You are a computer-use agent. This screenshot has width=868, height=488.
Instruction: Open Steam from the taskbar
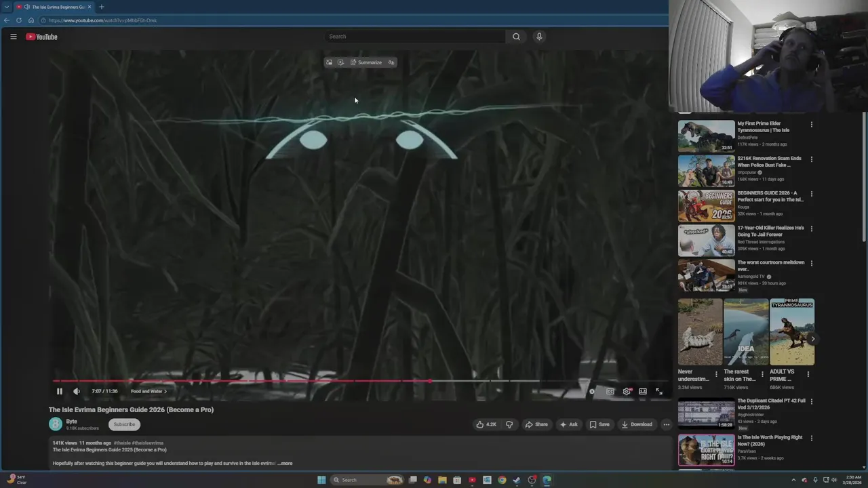tap(517, 480)
